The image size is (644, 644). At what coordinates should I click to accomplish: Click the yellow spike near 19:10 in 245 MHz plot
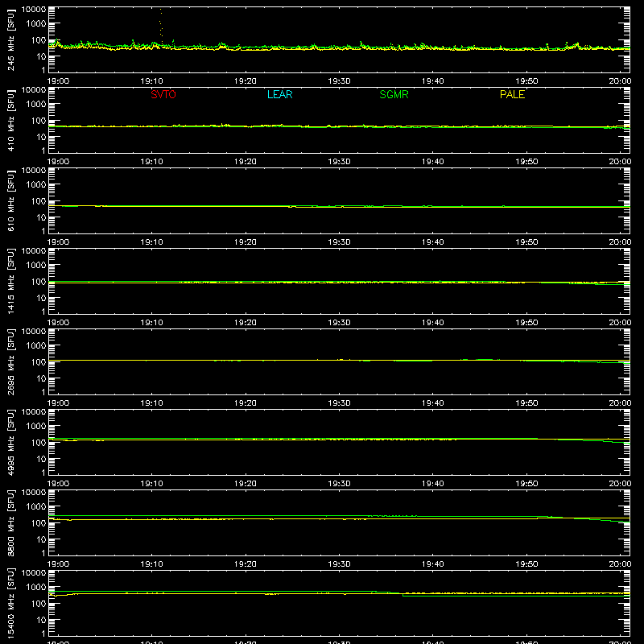point(161,26)
